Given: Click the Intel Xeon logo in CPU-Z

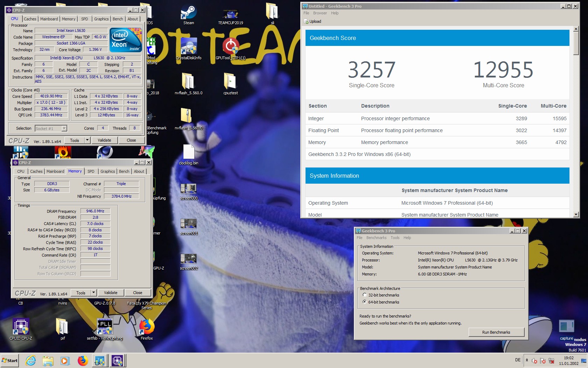Looking at the screenshot, I should coord(126,40).
